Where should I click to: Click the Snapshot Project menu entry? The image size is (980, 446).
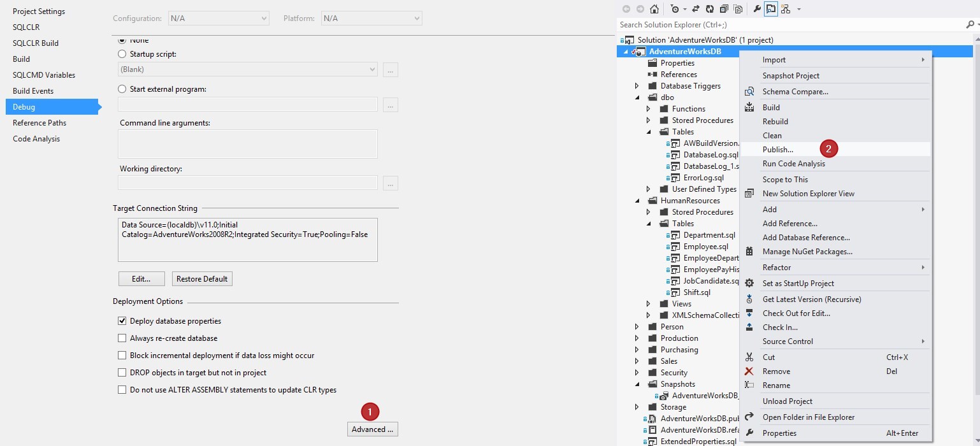(835, 75)
